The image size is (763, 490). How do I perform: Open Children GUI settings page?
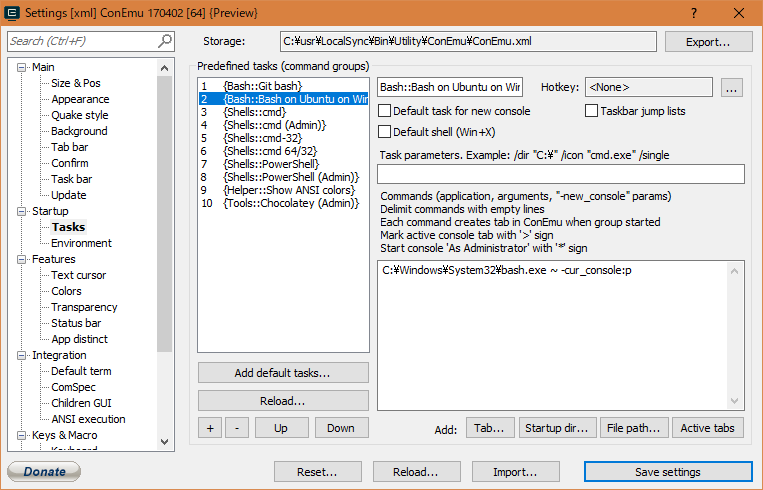pyautogui.click(x=81, y=403)
